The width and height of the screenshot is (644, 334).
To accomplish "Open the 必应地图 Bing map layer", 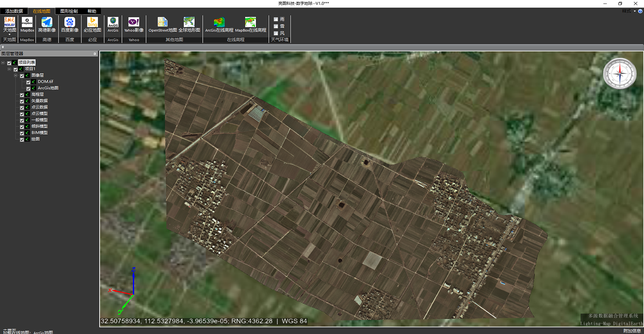I will [92, 25].
